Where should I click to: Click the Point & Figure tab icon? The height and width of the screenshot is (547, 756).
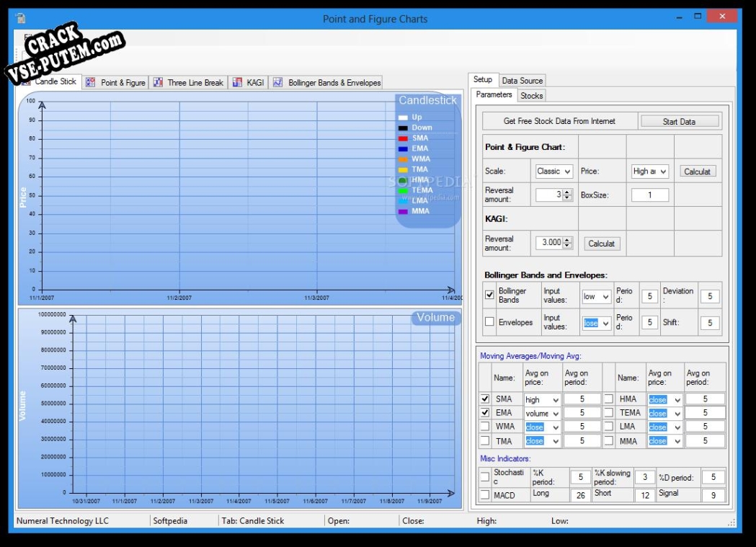coord(91,83)
